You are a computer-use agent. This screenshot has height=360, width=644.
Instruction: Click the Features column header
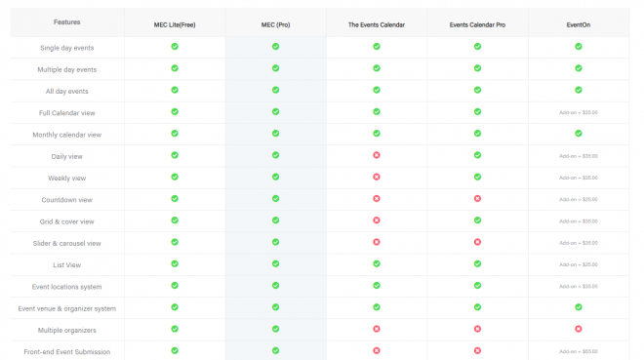pos(67,22)
